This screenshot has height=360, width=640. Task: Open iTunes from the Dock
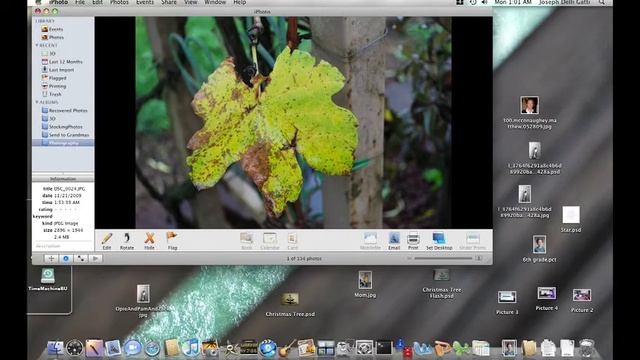190,348
